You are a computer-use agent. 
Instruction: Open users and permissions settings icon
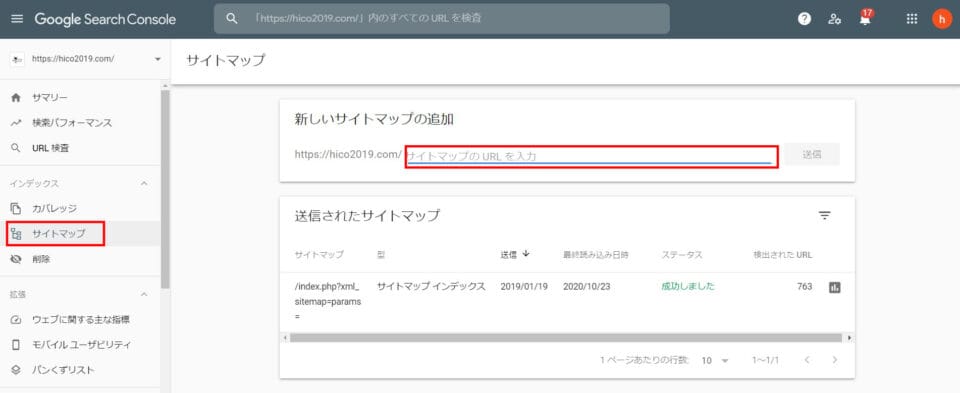(834, 19)
